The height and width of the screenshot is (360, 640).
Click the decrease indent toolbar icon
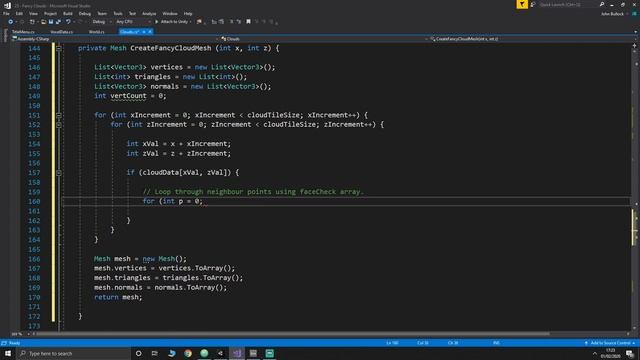tap(214, 22)
